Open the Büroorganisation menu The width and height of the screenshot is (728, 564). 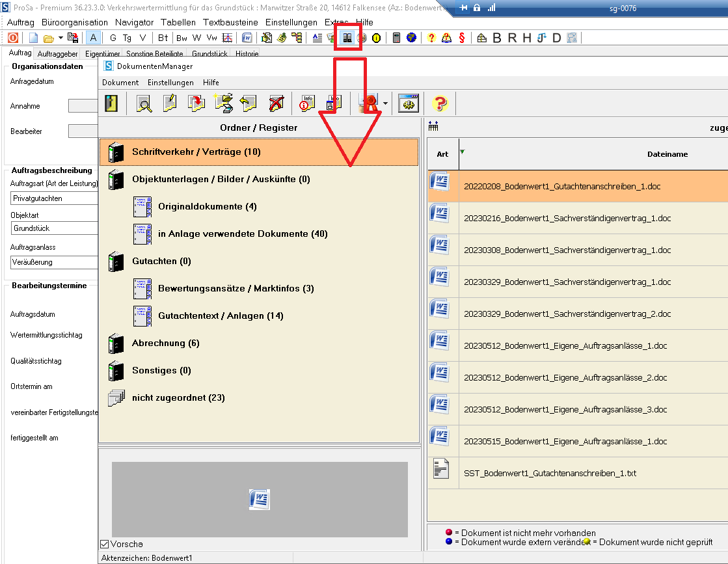75,22
